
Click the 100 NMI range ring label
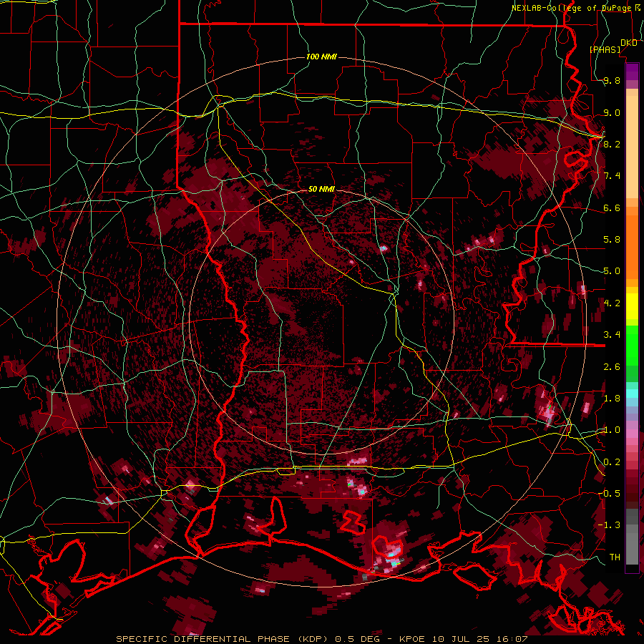(321, 57)
